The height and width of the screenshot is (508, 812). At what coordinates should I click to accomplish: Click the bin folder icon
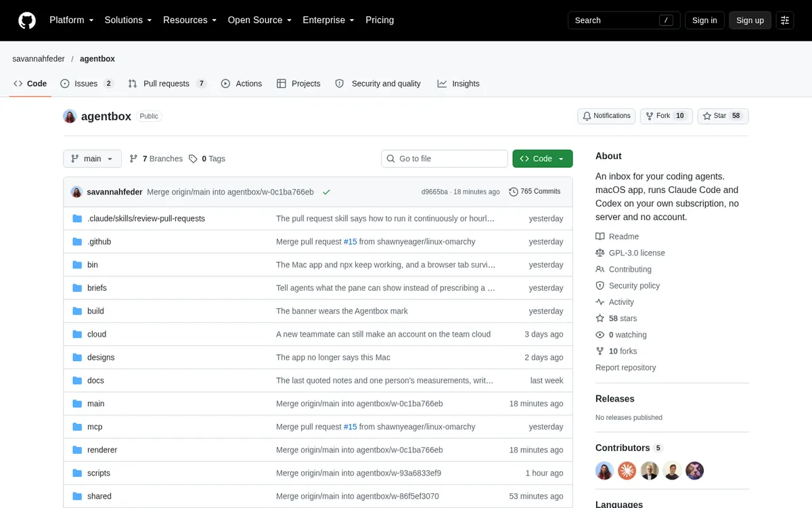(77, 265)
